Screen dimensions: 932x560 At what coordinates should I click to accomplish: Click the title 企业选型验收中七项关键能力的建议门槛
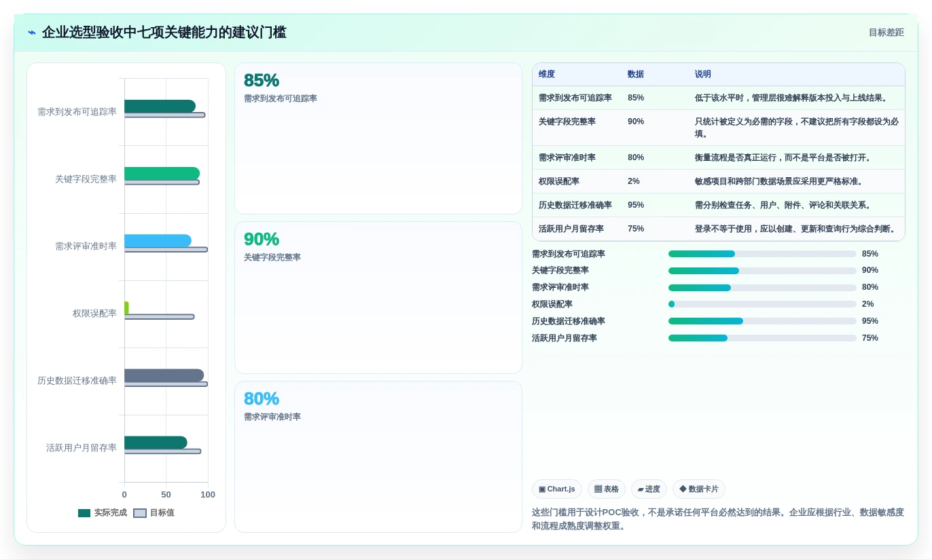click(164, 33)
